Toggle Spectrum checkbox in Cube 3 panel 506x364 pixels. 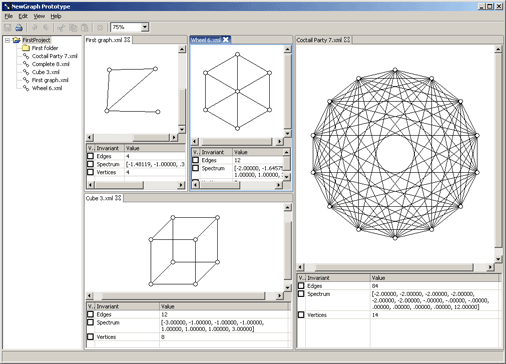pyautogui.click(x=90, y=322)
